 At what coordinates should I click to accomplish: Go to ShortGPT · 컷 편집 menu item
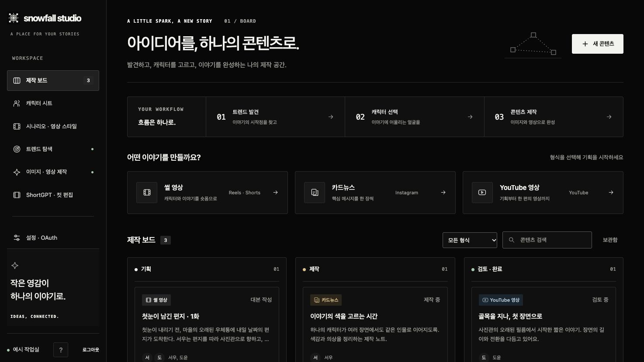point(53,195)
